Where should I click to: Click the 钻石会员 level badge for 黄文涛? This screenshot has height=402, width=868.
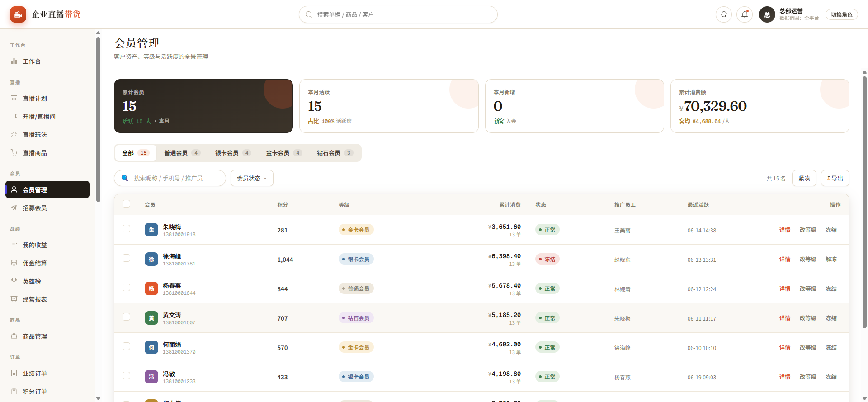coord(356,318)
